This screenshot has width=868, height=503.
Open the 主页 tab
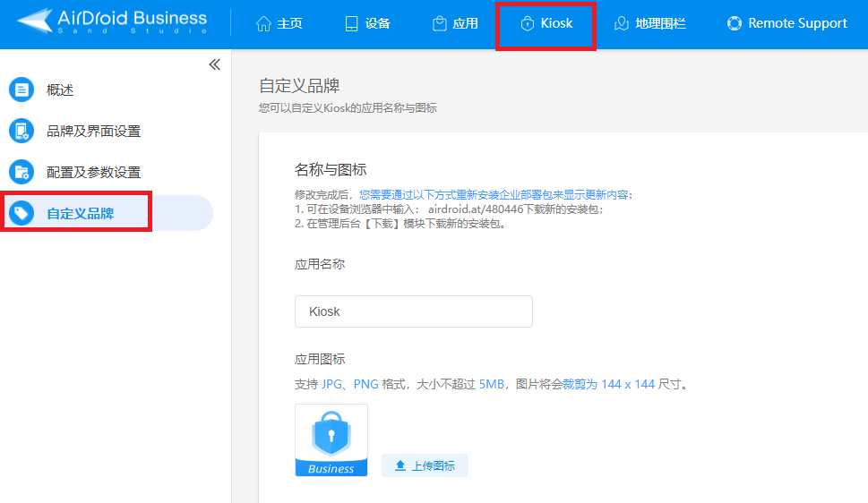pos(279,24)
